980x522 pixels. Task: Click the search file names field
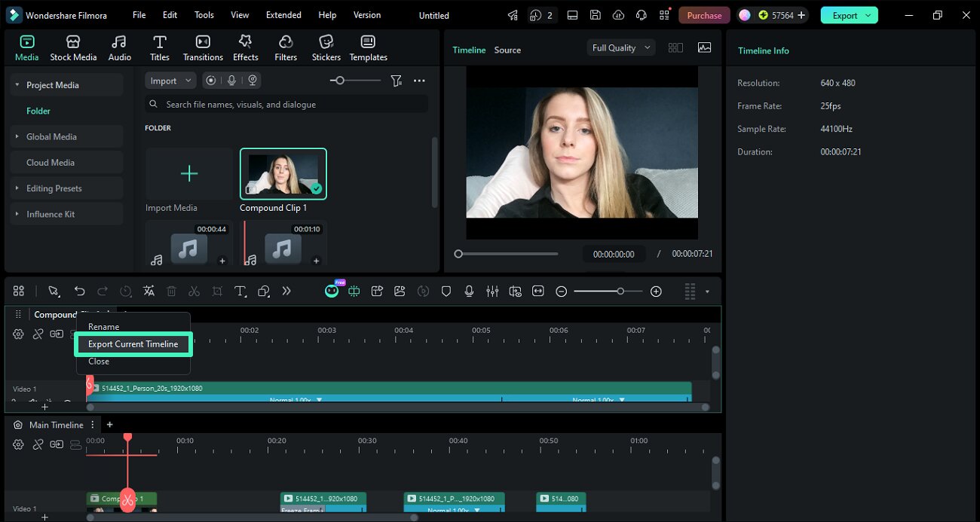tap(286, 104)
